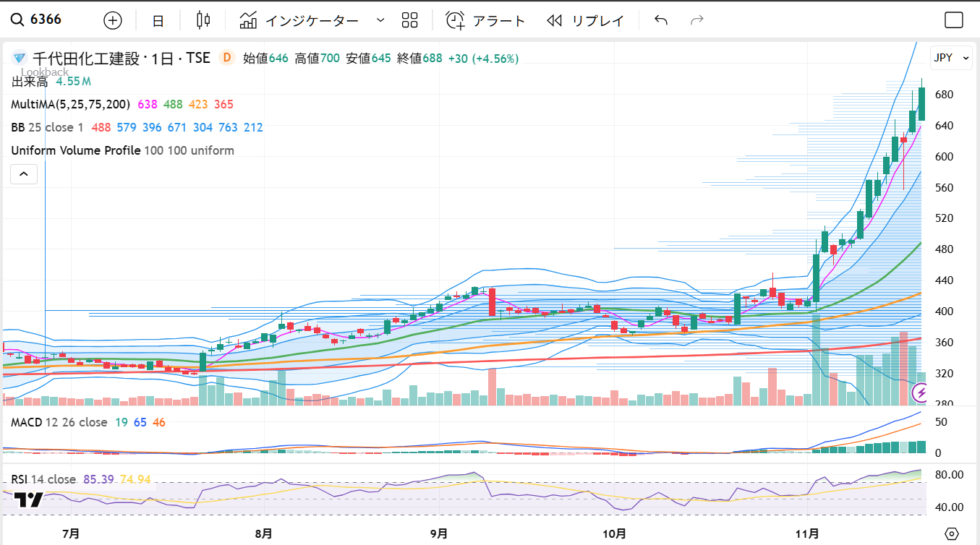
Task: Open the JPY currency dropdown
Action: point(951,58)
